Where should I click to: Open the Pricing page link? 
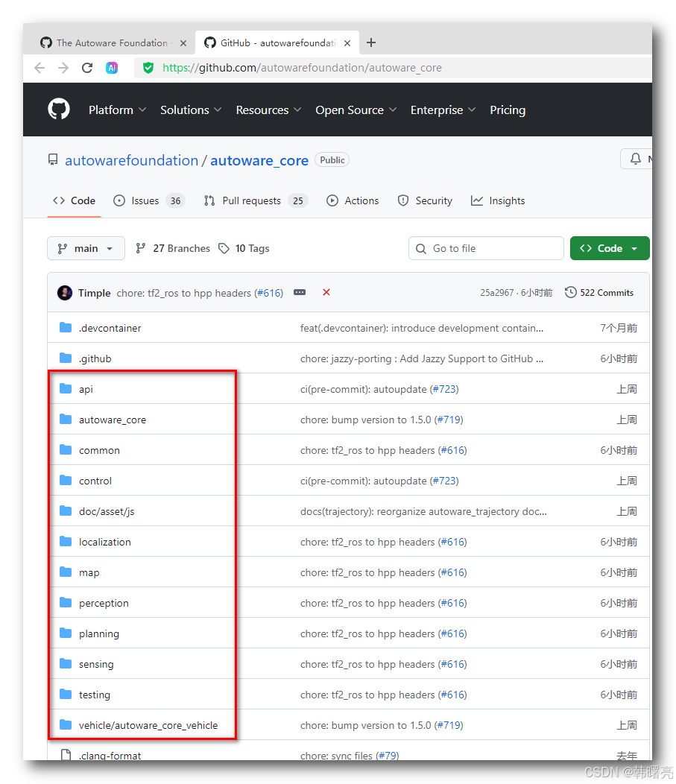[x=508, y=110]
